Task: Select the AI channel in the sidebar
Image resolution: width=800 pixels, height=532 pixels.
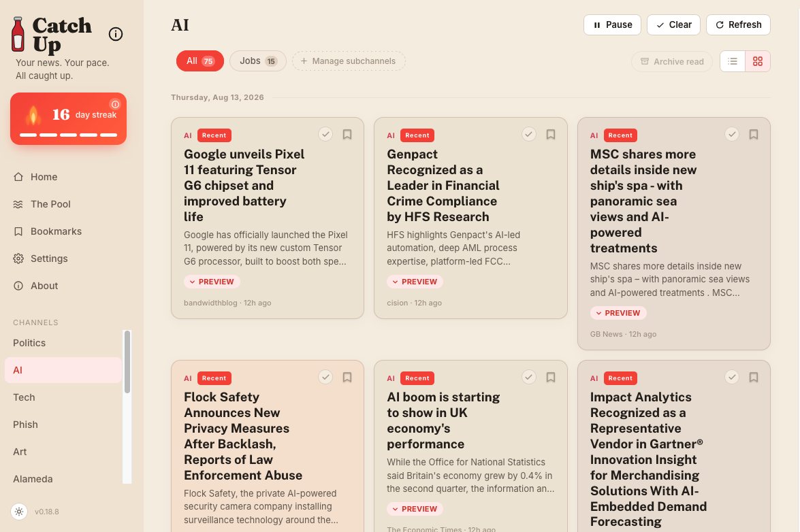Action: 63,370
